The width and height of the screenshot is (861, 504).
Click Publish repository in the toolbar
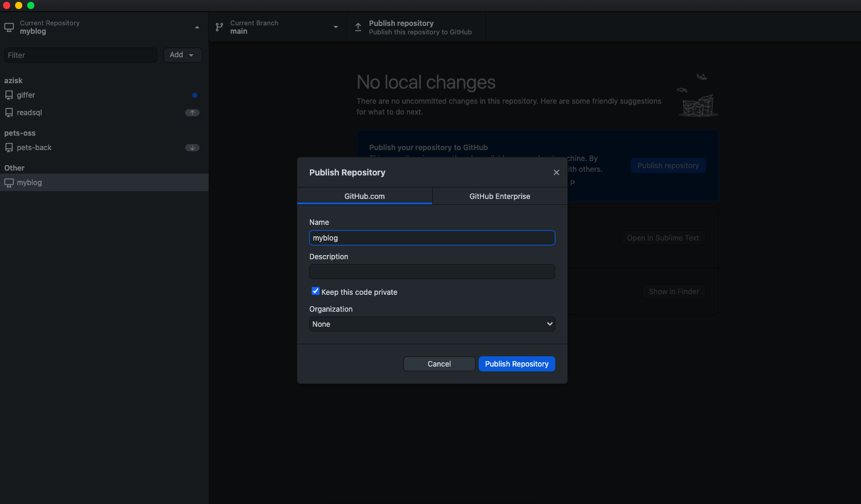417,27
